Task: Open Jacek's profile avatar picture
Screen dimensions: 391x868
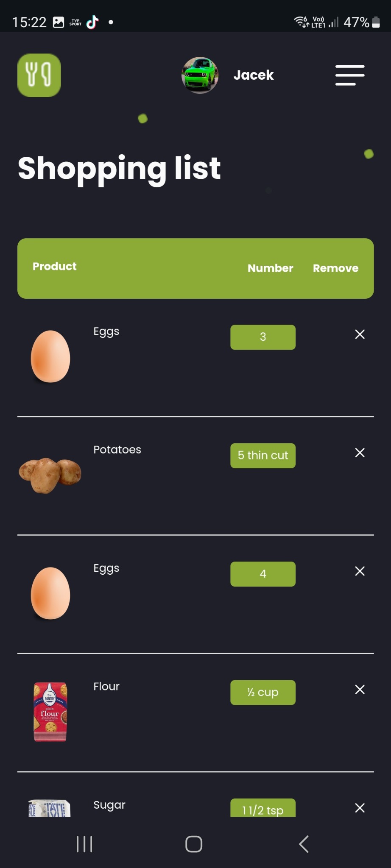Action: pyautogui.click(x=200, y=75)
